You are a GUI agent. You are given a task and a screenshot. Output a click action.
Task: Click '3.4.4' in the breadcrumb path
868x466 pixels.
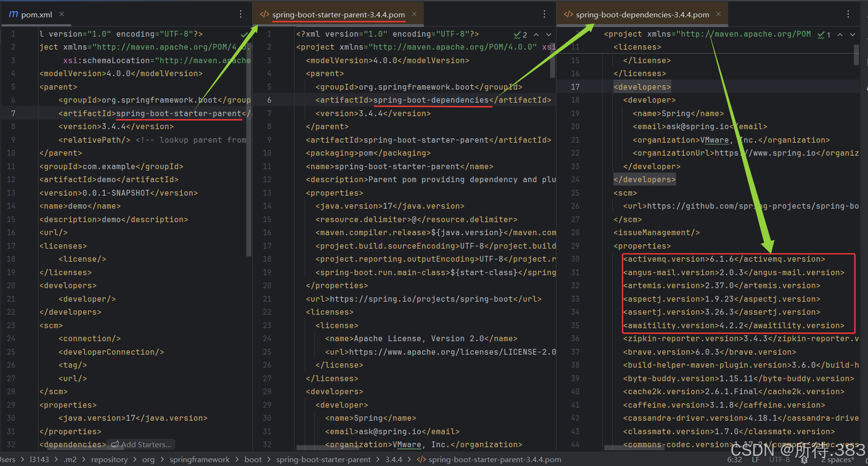393,460
